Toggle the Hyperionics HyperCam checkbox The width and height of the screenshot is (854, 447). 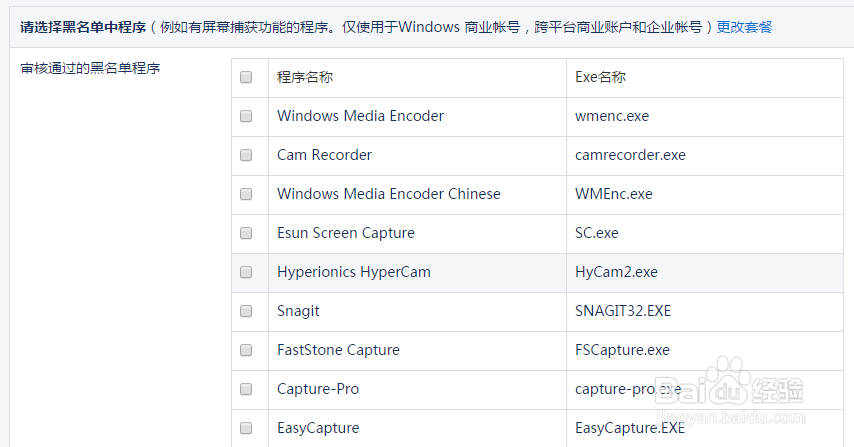point(246,272)
